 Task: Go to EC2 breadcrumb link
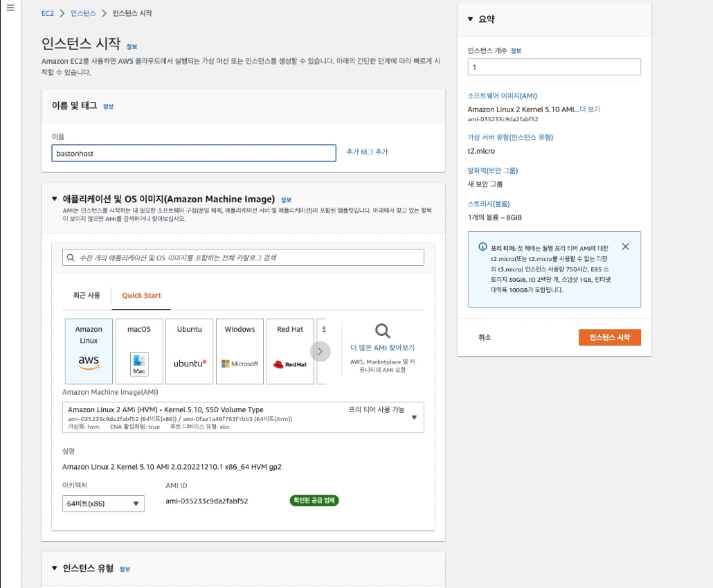pyautogui.click(x=47, y=13)
